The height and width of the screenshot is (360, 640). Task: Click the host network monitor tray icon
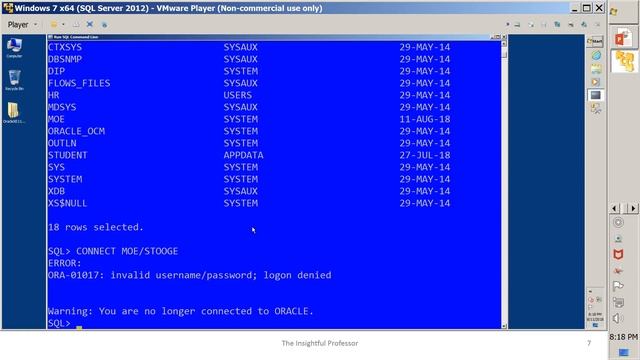tap(618, 302)
